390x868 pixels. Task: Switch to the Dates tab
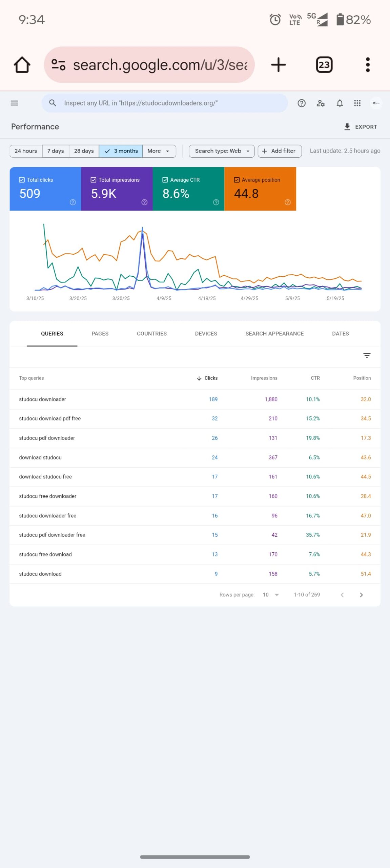click(x=341, y=334)
